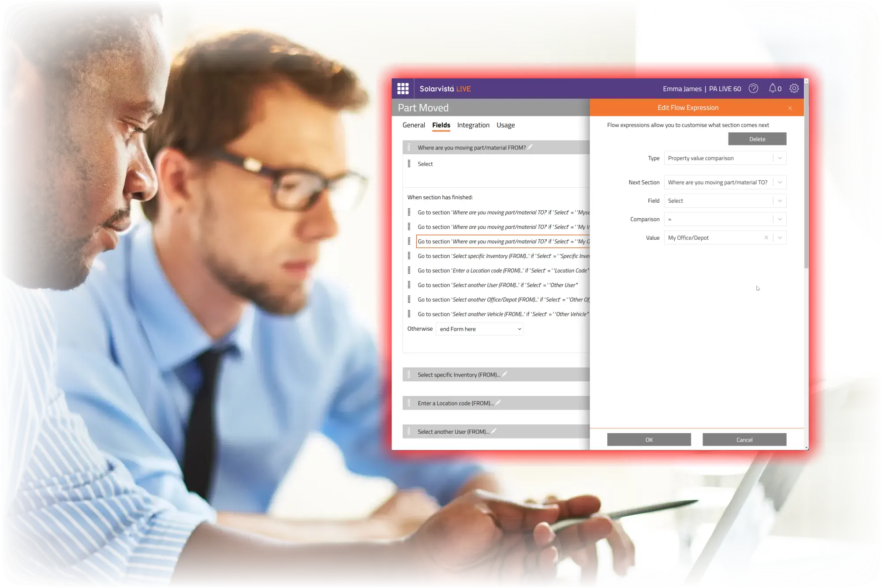Screen dimensions: 882x588
Task: Select the Usage tab
Action: [505, 124]
